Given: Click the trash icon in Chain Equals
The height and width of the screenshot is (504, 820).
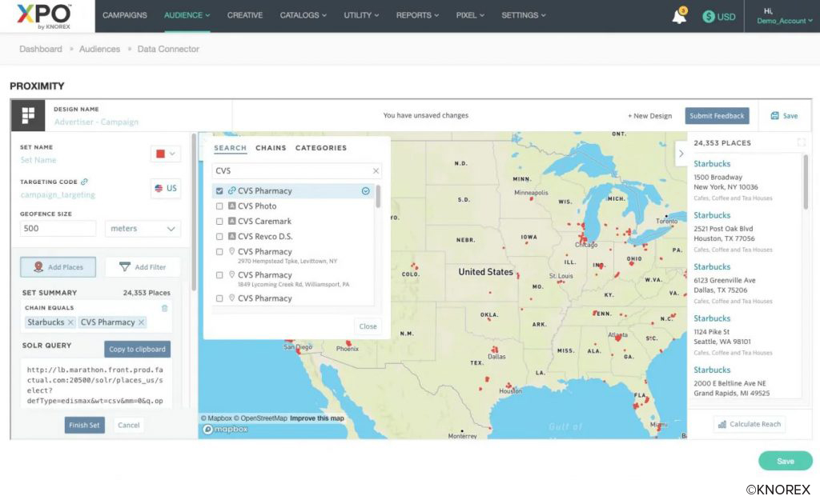Looking at the screenshot, I should pos(165,308).
